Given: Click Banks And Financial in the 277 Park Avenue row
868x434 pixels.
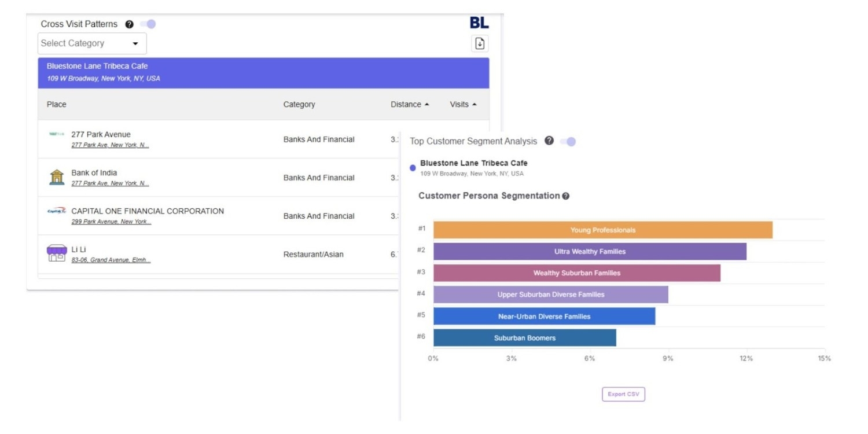Looking at the screenshot, I should [x=319, y=139].
